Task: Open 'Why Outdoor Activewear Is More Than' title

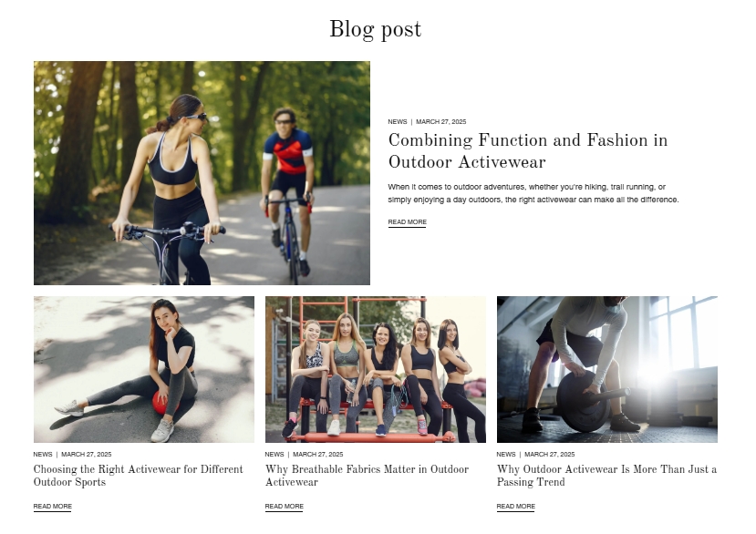Action: click(606, 475)
